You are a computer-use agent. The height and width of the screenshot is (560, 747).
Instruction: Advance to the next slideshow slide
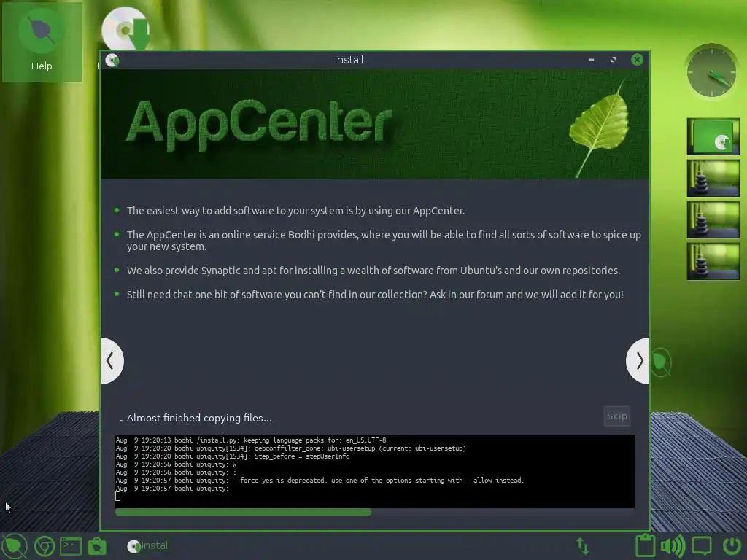tap(638, 360)
